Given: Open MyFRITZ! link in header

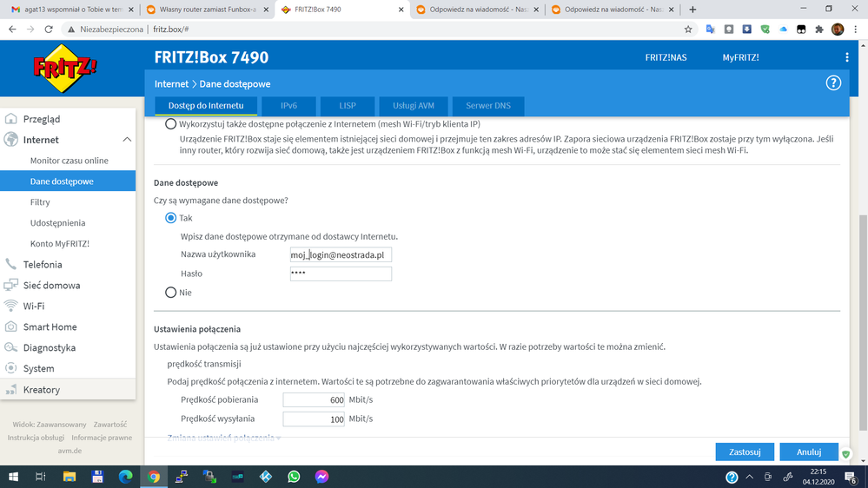Looking at the screenshot, I should click(740, 57).
